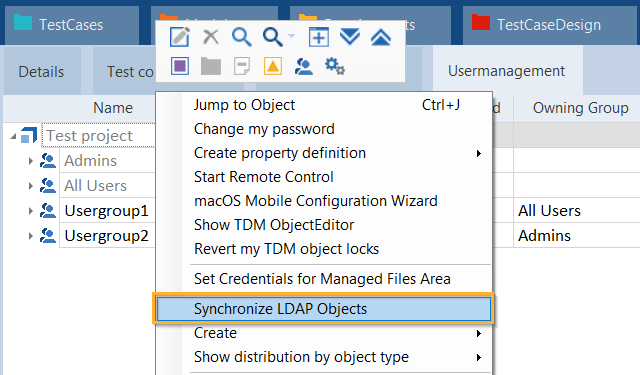This screenshot has width=640, height=375.
Task: Click the first magnifier search icon
Action: point(242,37)
